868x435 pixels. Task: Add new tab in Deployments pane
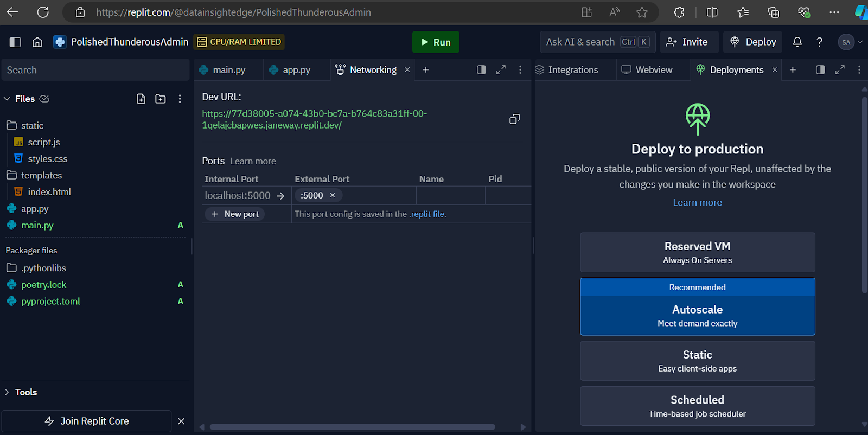click(793, 70)
